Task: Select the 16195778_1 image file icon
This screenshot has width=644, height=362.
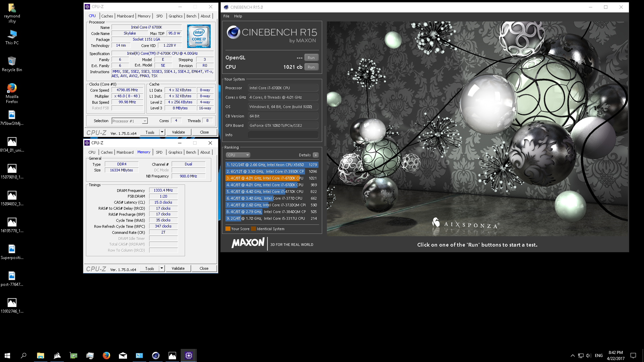Action: (12, 225)
